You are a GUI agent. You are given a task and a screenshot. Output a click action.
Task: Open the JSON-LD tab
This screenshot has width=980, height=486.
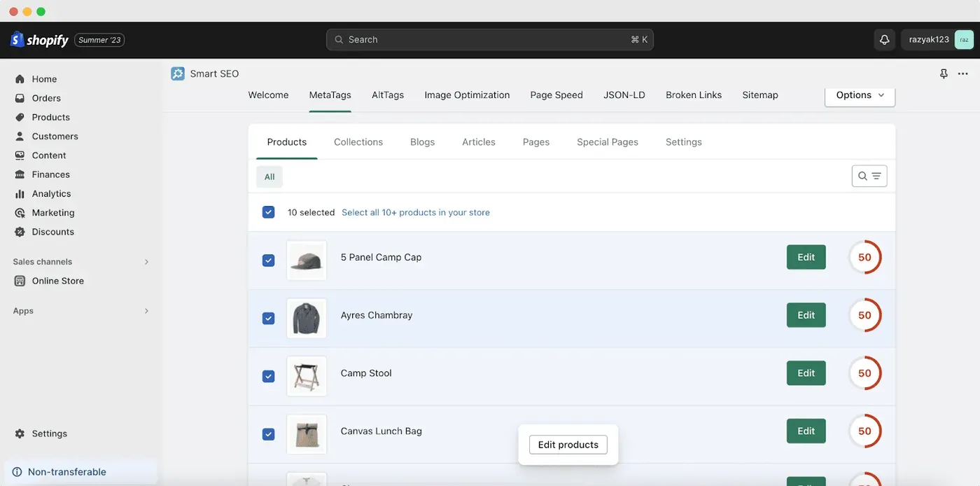[x=624, y=95]
